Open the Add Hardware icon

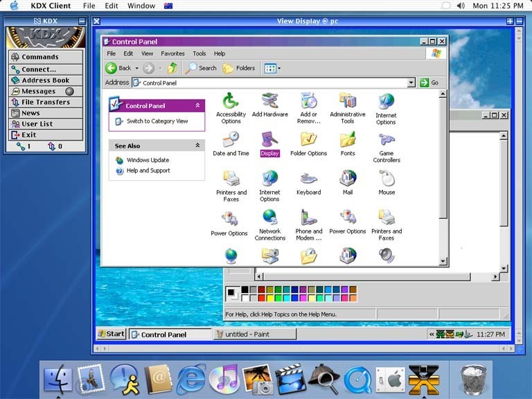click(x=269, y=105)
